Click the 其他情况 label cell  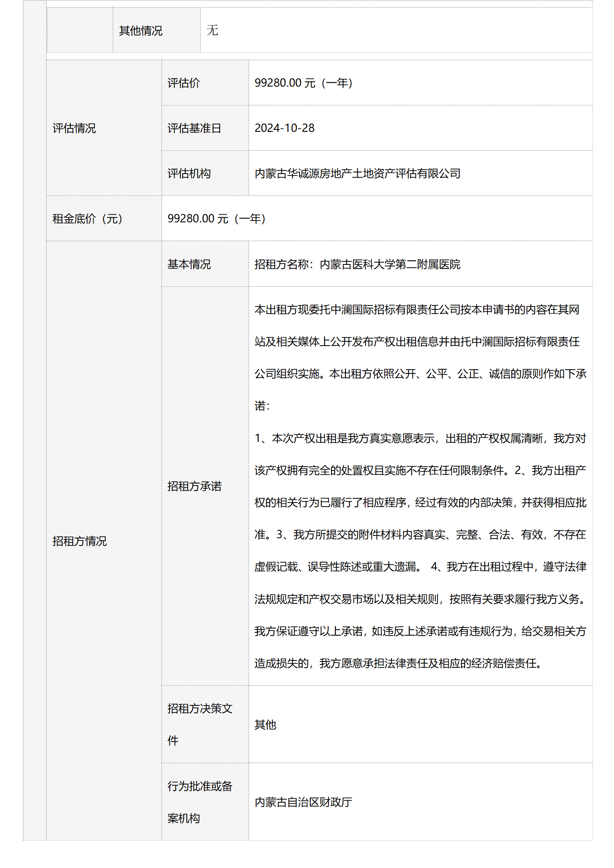point(141,31)
